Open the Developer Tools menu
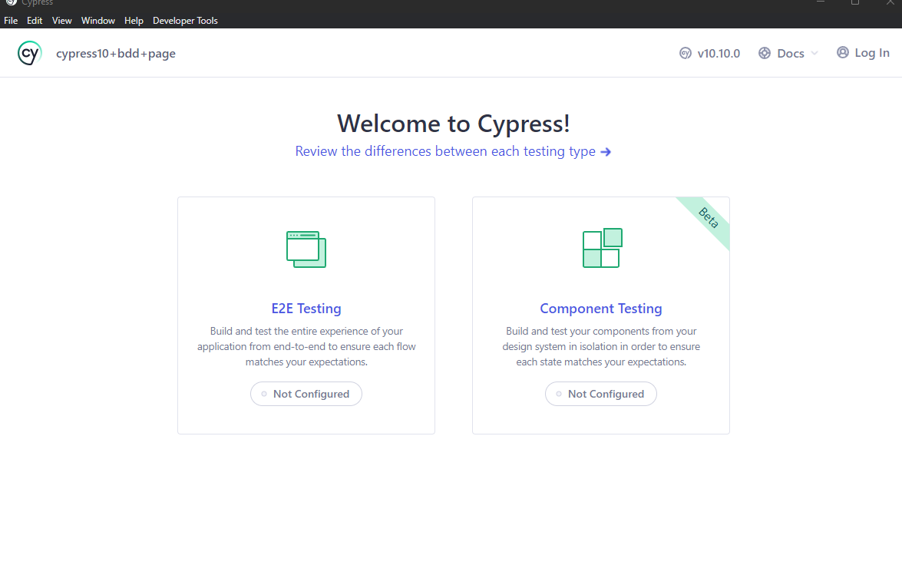Image resolution: width=902 pixels, height=588 pixels. [x=185, y=20]
